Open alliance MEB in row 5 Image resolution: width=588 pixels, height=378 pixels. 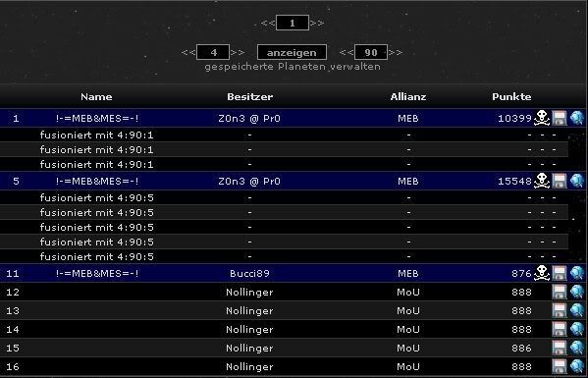click(x=408, y=181)
